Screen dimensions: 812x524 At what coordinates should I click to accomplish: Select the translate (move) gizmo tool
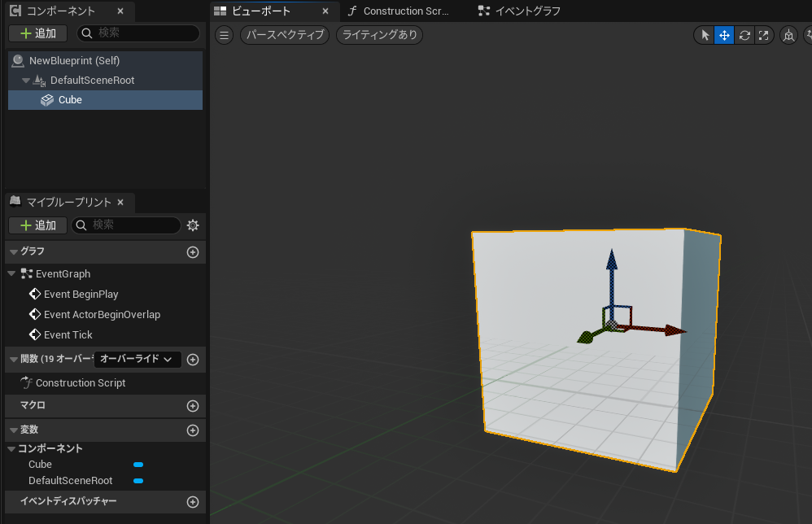(x=724, y=35)
